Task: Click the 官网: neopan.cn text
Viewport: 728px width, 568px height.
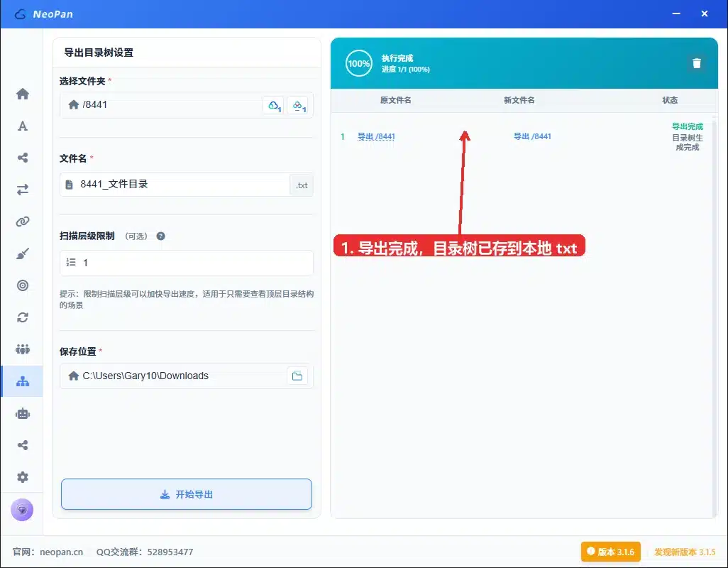Action: point(48,552)
